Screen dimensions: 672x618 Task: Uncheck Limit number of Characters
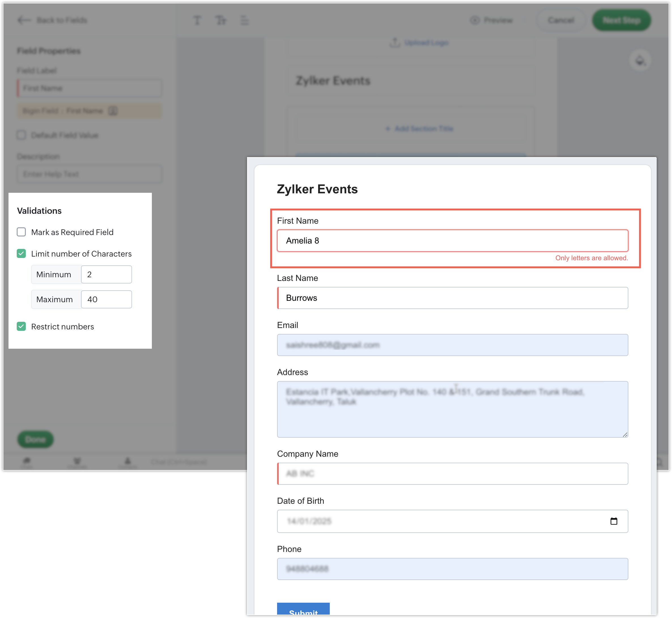pyautogui.click(x=21, y=253)
